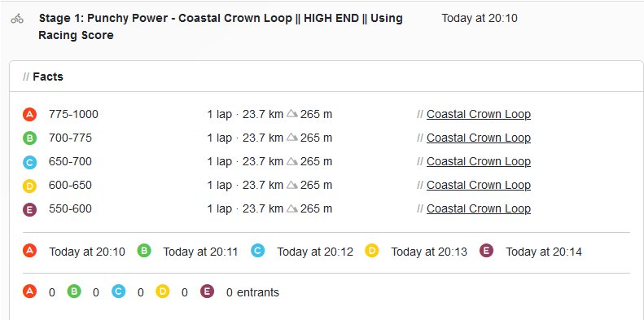Open Coastal Crown Loop link for category C

click(479, 161)
